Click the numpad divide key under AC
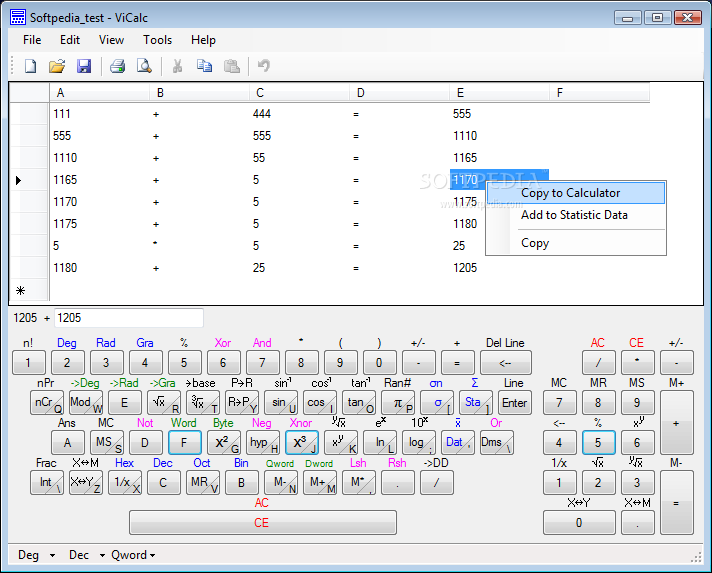 (x=599, y=363)
